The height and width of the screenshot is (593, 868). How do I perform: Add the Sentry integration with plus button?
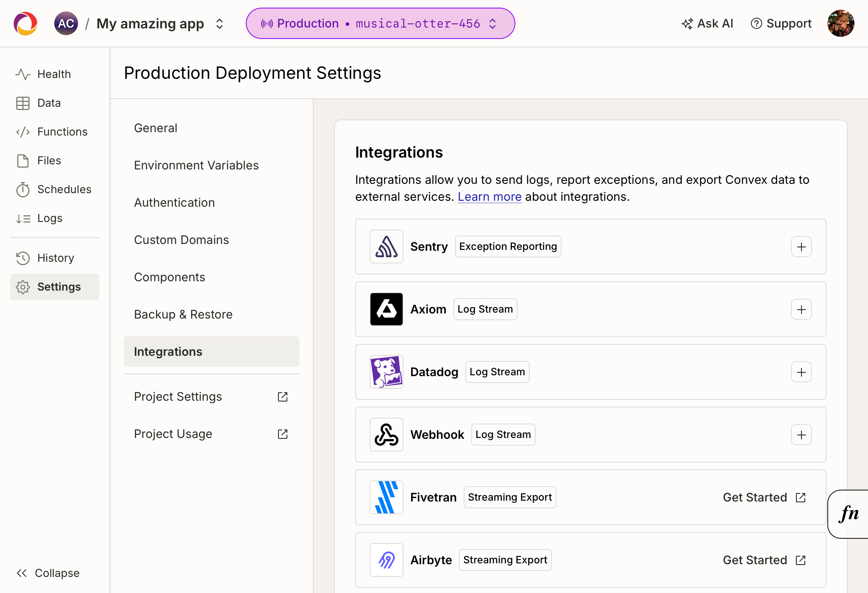[x=801, y=247]
